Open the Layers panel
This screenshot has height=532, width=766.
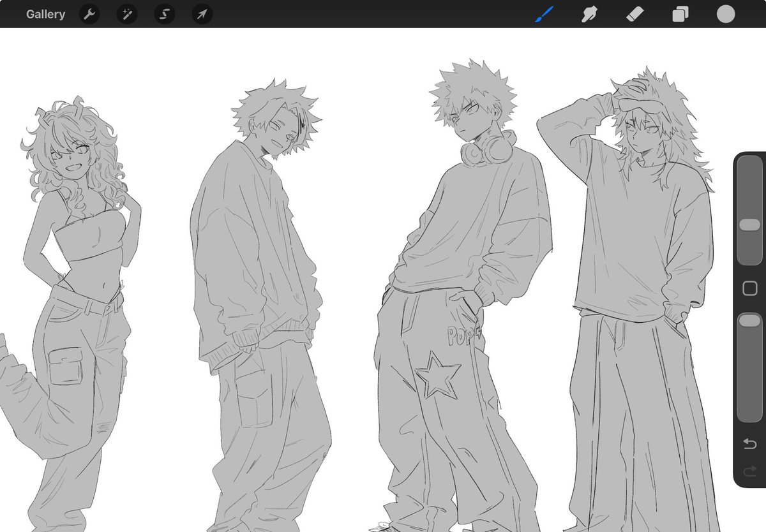[680, 14]
